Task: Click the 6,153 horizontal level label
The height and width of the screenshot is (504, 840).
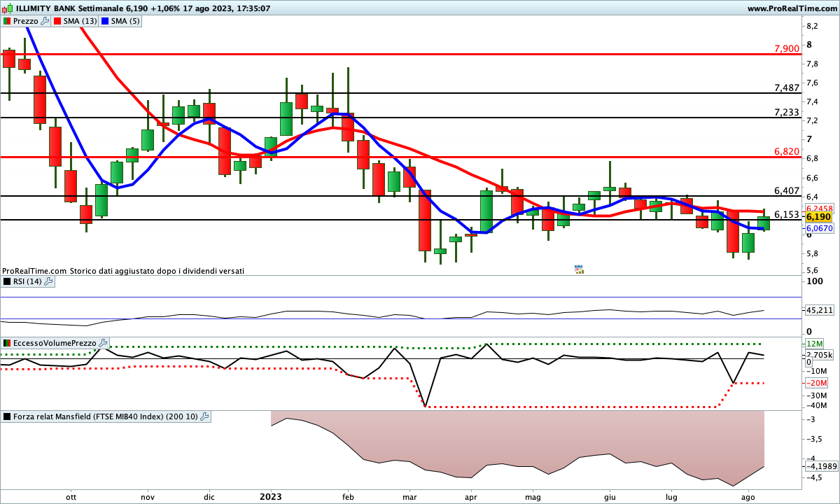Action: (x=787, y=214)
